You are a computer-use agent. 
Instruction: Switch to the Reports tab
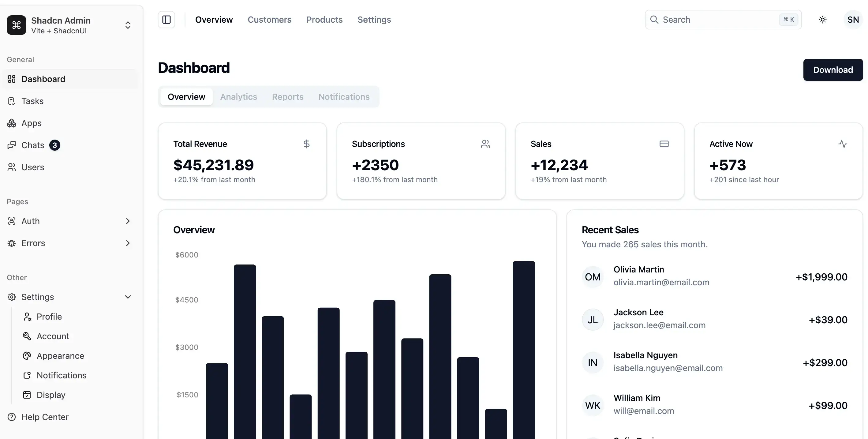[x=288, y=97]
